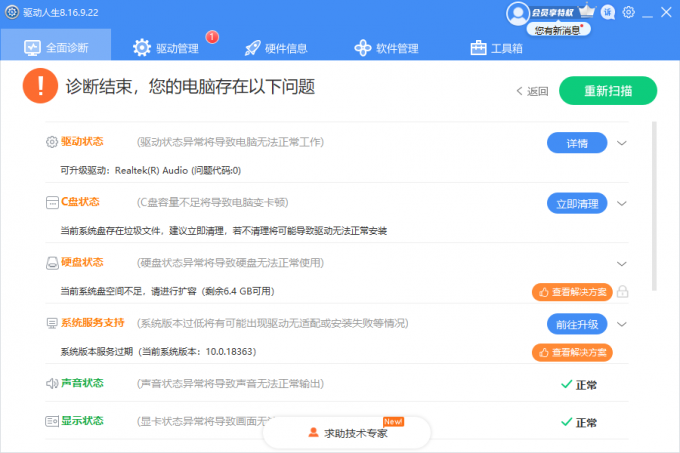The height and width of the screenshot is (453, 680).
Task: Click the 声音状态 speaker icon
Action: [52, 384]
